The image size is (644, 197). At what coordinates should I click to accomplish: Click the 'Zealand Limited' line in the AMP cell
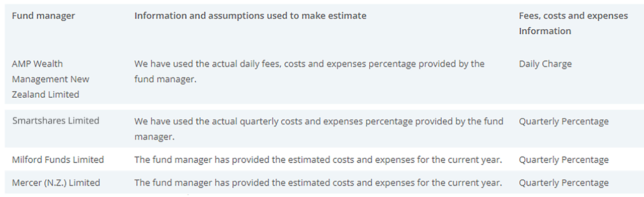click(x=46, y=94)
